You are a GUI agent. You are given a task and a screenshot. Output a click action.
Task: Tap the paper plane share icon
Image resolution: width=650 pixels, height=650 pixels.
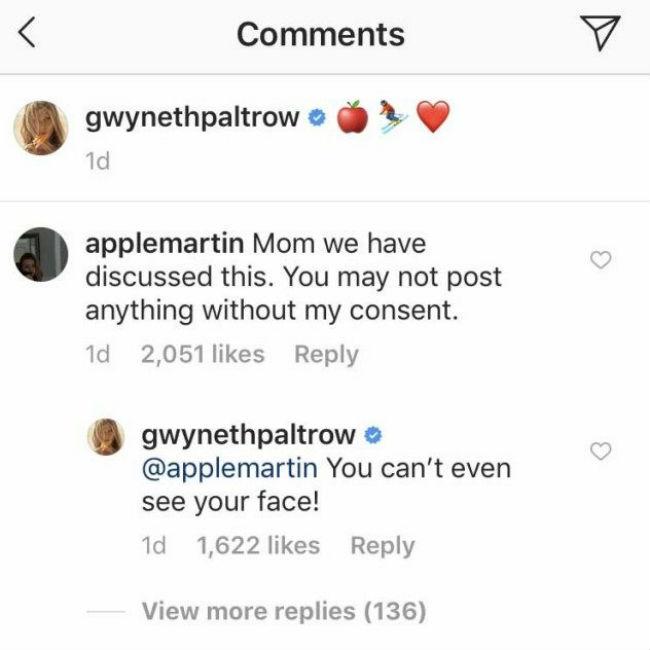(x=599, y=34)
